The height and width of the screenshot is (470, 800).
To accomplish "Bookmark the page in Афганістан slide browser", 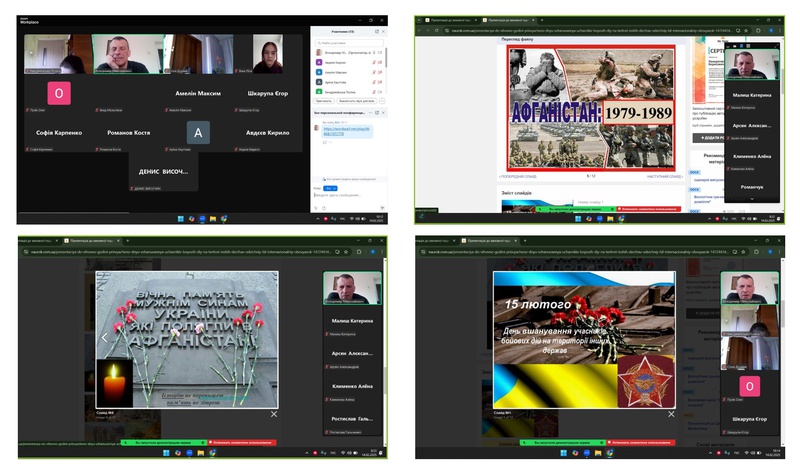I will point(746,31).
